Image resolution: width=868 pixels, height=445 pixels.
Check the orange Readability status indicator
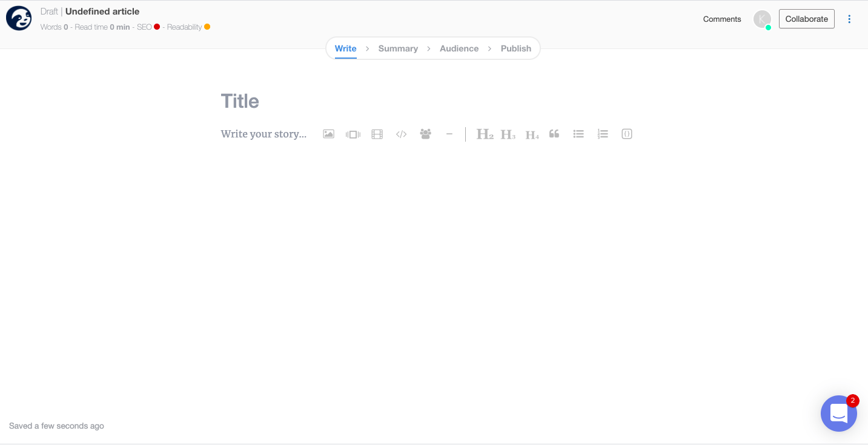[x=207, y=27]
